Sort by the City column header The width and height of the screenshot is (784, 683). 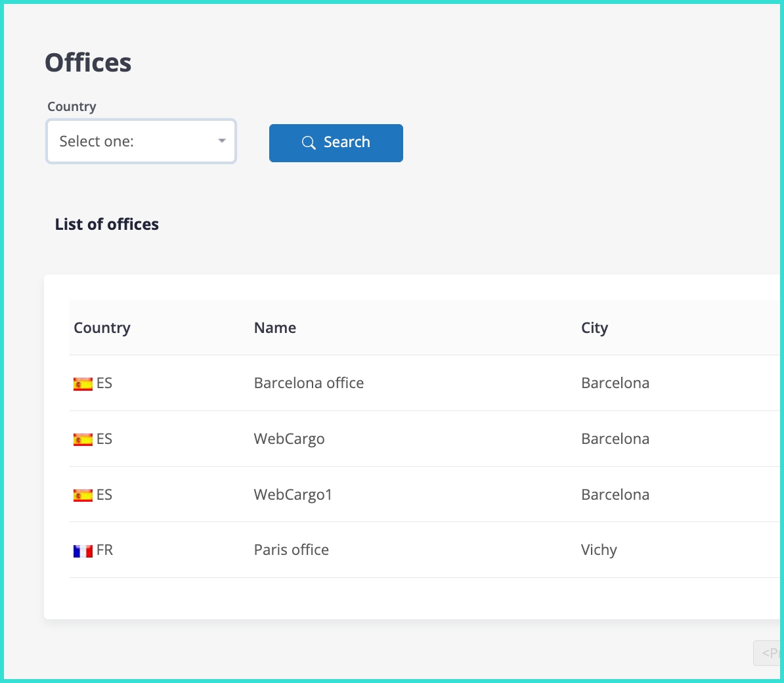coord(594,328)
